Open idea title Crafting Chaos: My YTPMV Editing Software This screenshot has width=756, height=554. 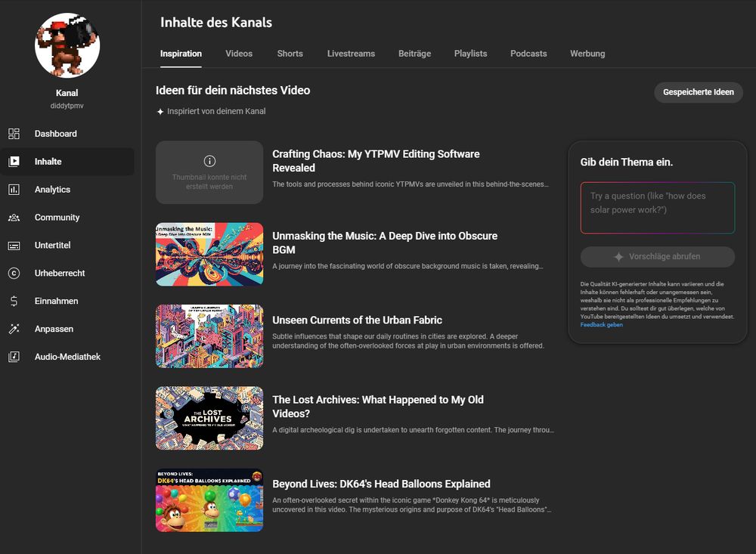click(376, 161)
